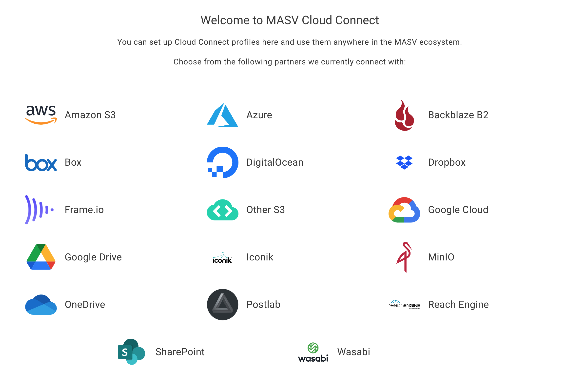
Task: Select the OneDrive cloud icon
Action: coord(40,305)
